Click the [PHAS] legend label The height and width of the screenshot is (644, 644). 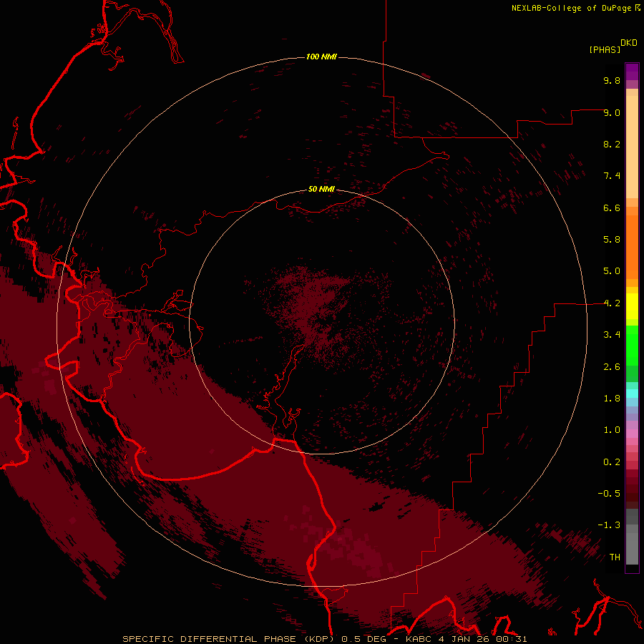tap(605, 50)
